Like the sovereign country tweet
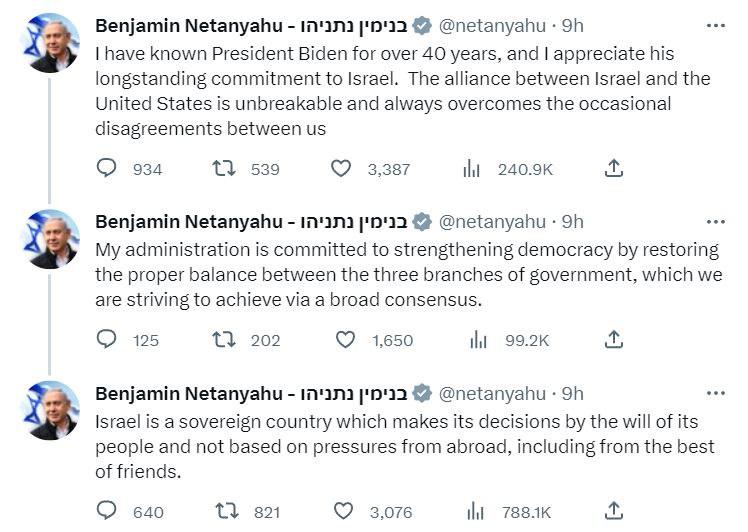 pos(345,511)
